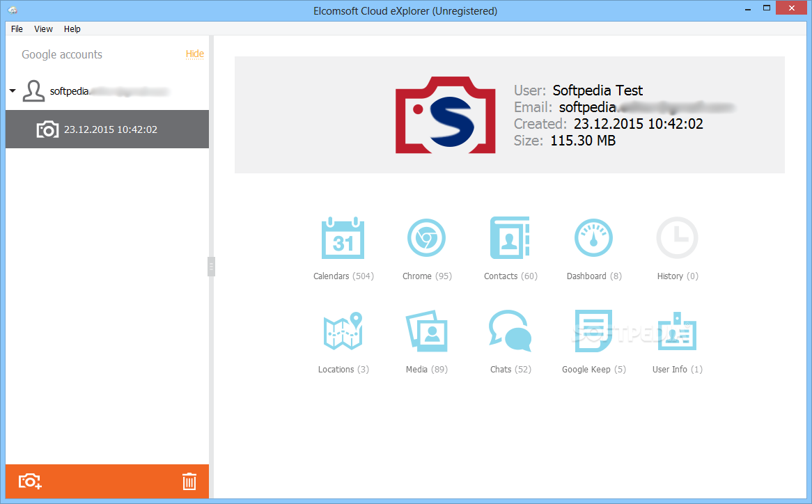Click the delete trash can icon
Viewport: 812px width, 504px height.
pos(189,481)
